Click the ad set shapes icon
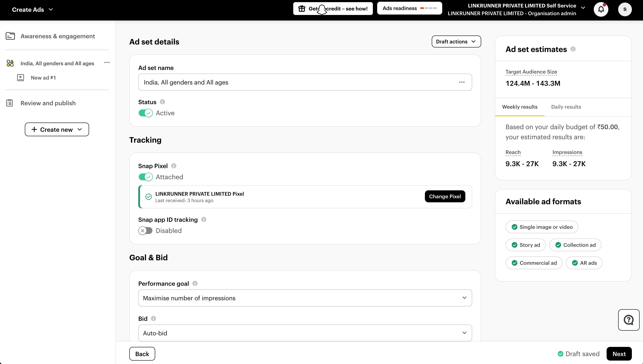 10,63
